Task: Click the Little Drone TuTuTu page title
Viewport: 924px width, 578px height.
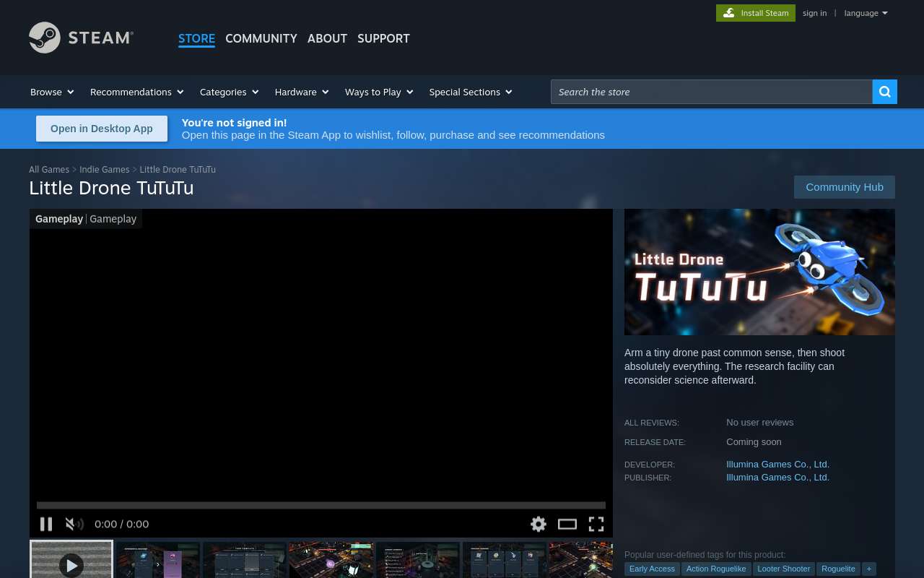Action: (x=111, y=188)
